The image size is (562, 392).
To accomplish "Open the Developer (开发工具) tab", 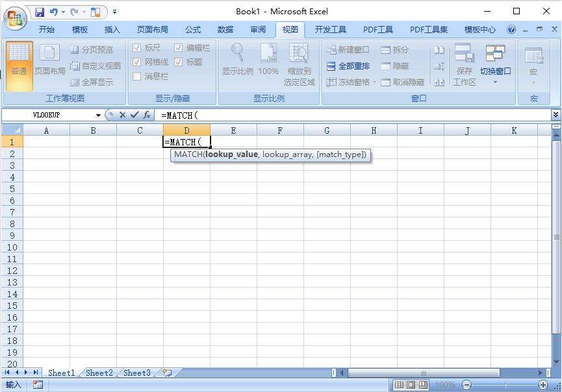I will (x=330, y=30).
